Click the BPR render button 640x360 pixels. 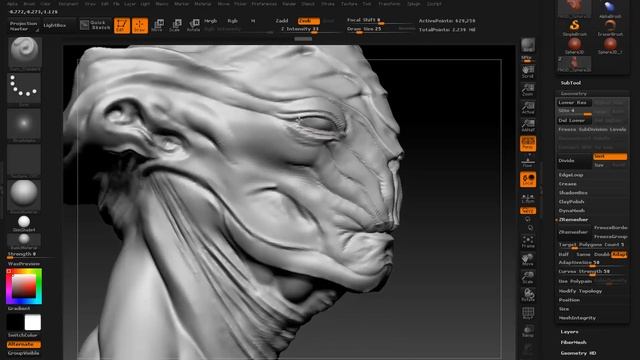[528, 46]
